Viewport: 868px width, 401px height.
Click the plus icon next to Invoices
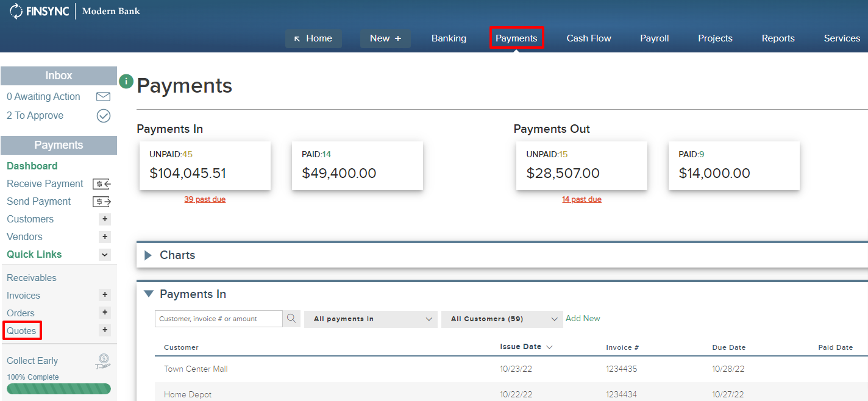click(x=105, y=295)
